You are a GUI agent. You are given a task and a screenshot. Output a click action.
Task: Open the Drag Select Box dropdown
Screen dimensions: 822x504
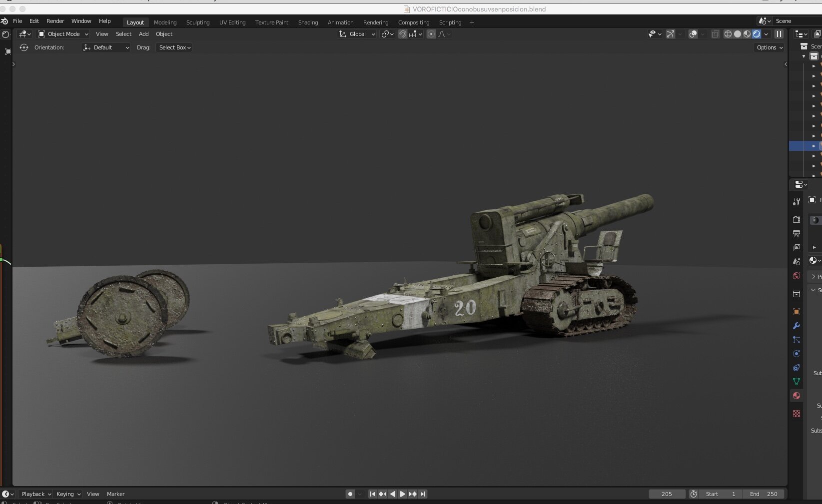tap(174, 47)
